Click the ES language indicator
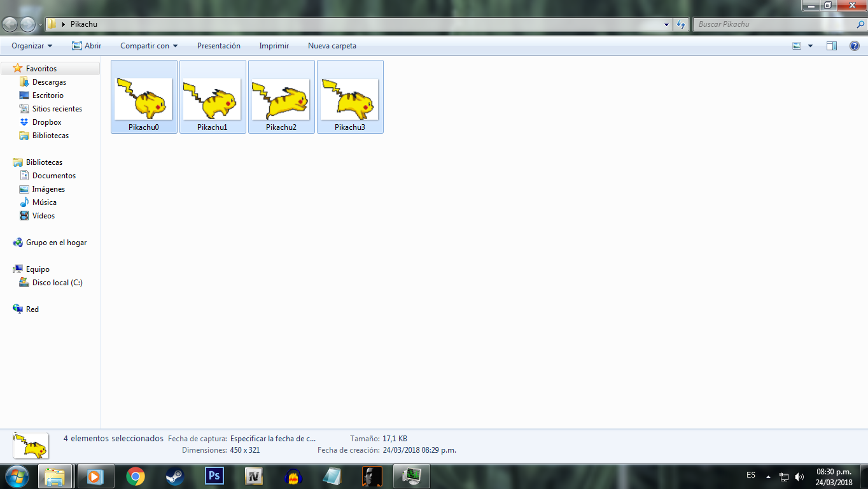 point(751,475)
